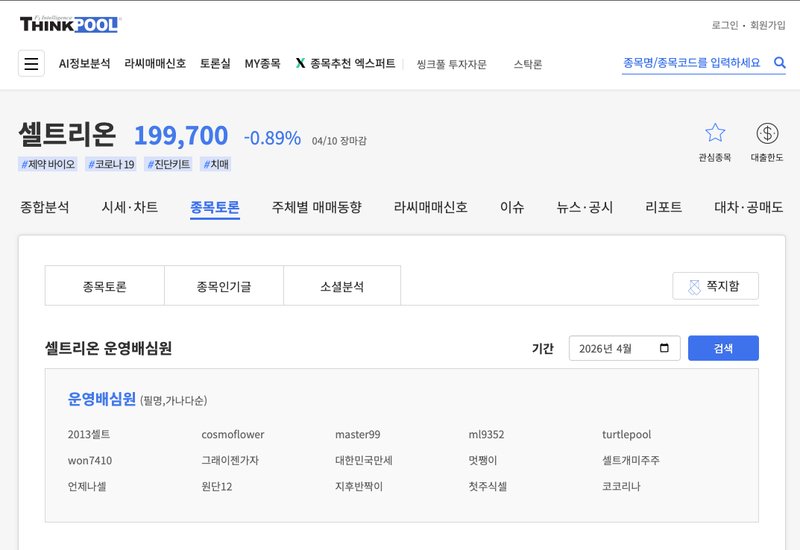The width and height of the screenshot is (800, 550).
Task: Open 라씨매매신호 in top navigation
Action: coord(155,63)
